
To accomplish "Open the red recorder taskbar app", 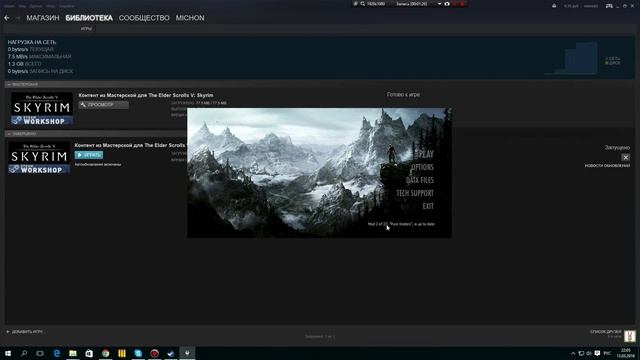I will tap(154, 353).
